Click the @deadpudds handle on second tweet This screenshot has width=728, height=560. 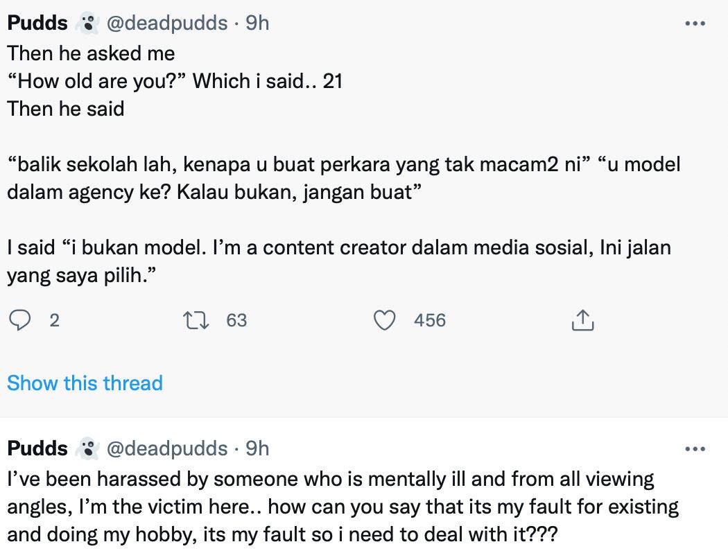[166, 448]
